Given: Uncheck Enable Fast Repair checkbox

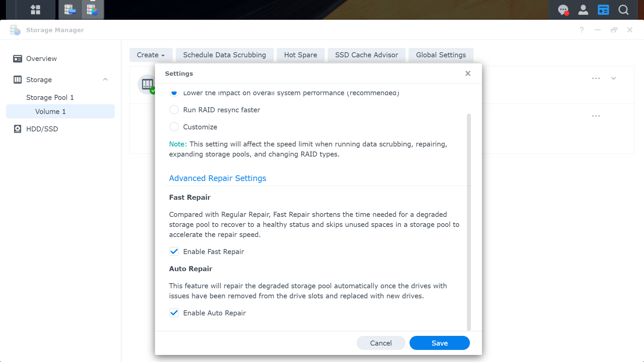Looking at the screenshot, I should coord(174,252).
